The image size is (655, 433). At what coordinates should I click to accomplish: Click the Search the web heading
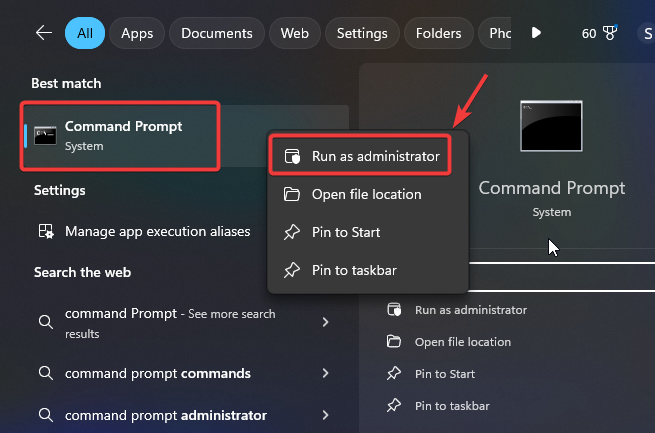tap(82, 272)
